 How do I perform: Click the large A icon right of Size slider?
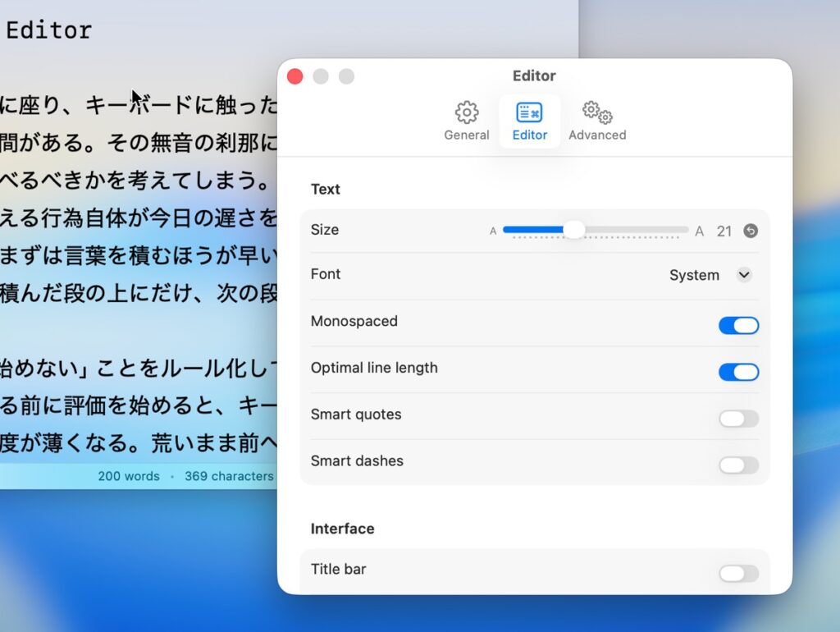(700, 231)
